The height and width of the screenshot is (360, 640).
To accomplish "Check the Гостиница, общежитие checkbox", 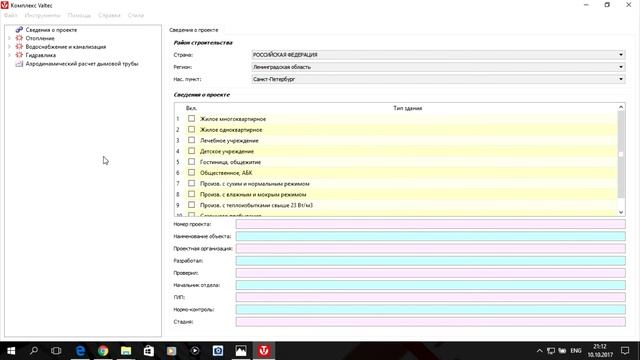I will tap(191, 162).
